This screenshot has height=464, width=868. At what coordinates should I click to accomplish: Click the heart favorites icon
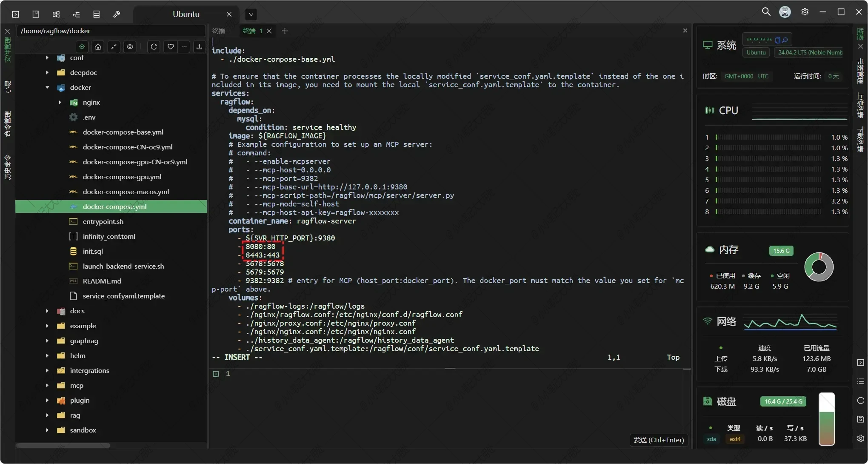[x=170, y=47]
